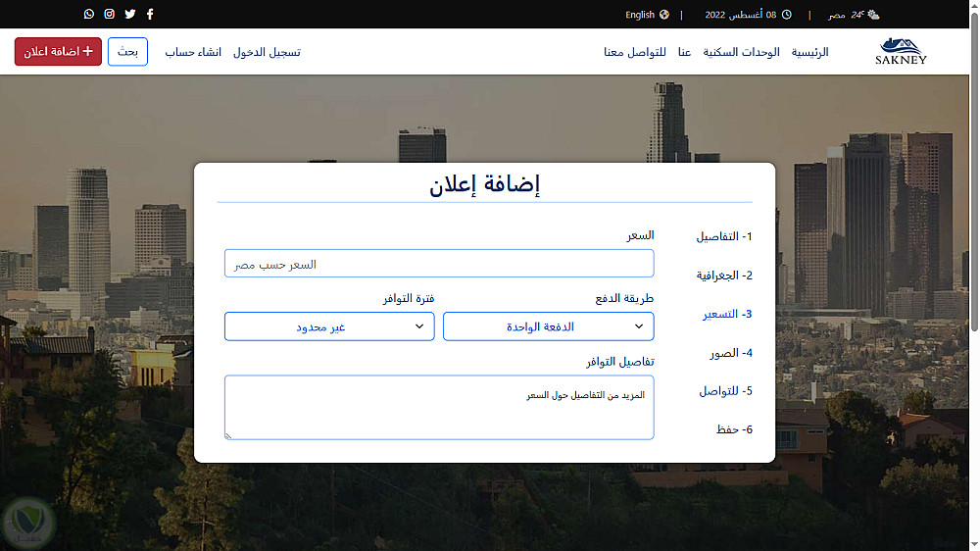
Task: Go to الرئيسية home page
Action: point(810,52)
